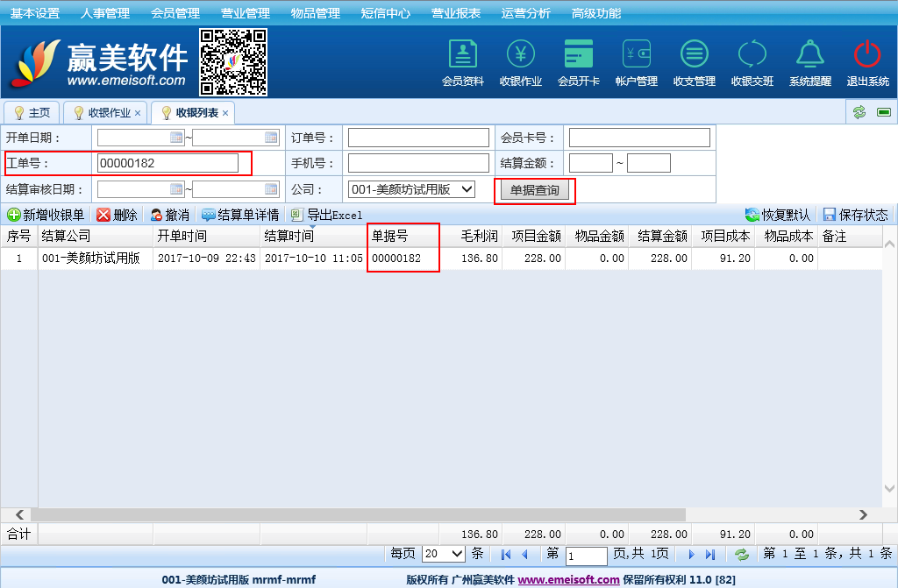Click 新增收银单 toolbar button
The height and width of the screenshot is (588, 898).
46,215
